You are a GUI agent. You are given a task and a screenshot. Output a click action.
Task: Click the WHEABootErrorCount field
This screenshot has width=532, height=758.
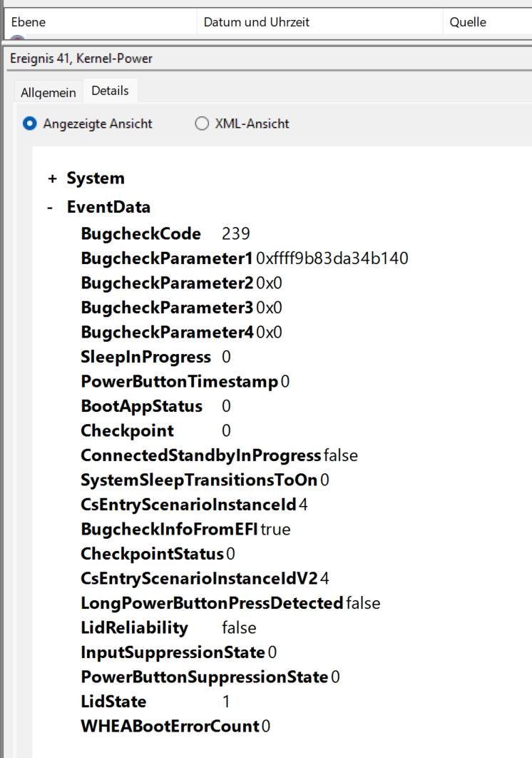coord(170,727)
